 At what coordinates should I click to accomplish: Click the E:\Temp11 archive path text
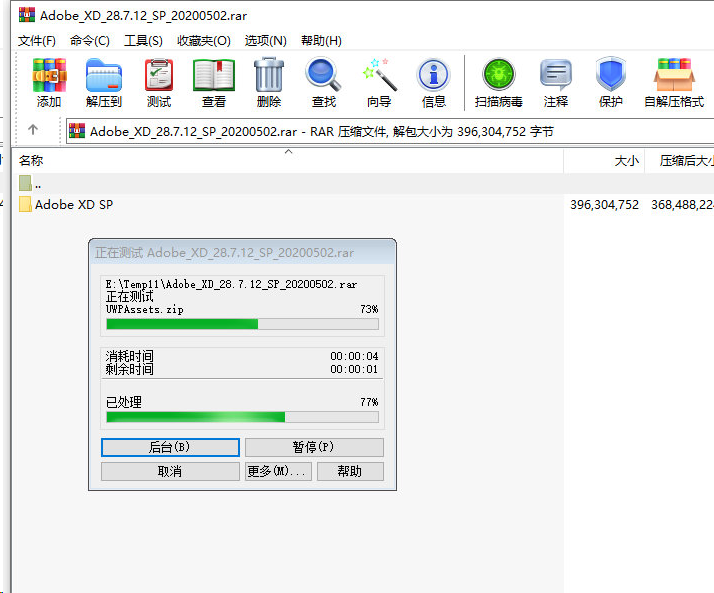[231, 285]
